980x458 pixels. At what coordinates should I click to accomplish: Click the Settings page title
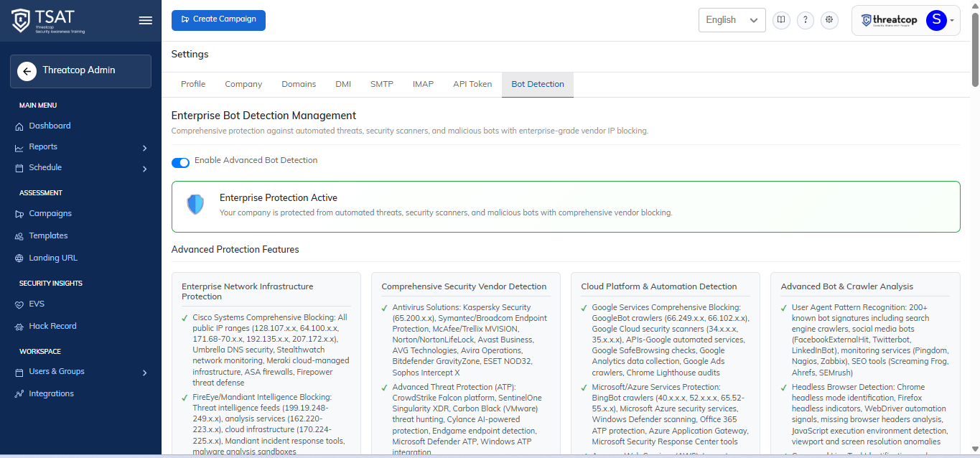point(190,54)
